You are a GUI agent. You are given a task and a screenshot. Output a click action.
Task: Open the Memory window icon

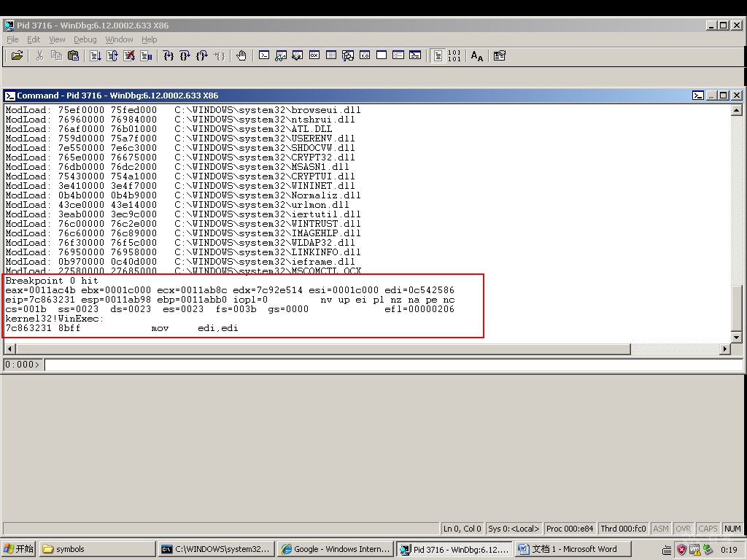[x=331, y=55]
